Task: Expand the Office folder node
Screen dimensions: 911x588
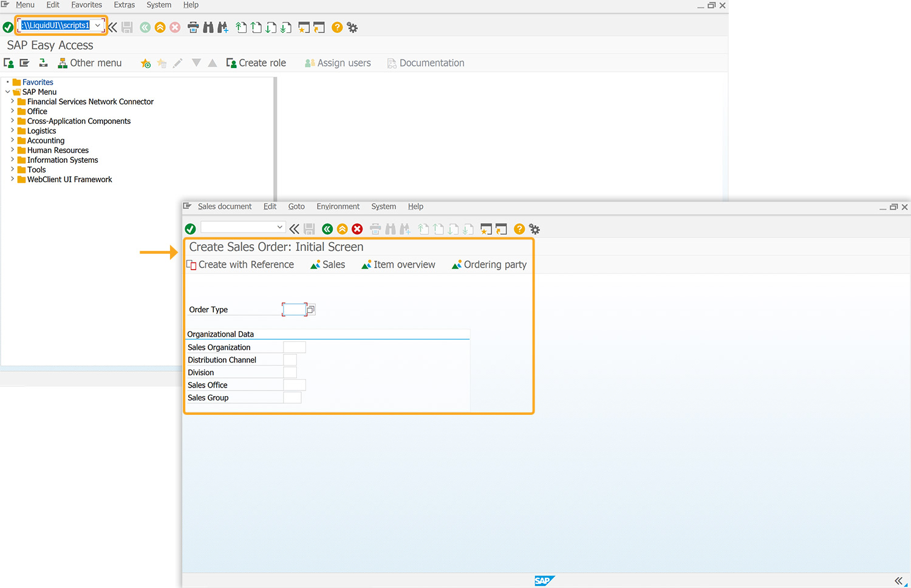Action: [x=12, y=111]
